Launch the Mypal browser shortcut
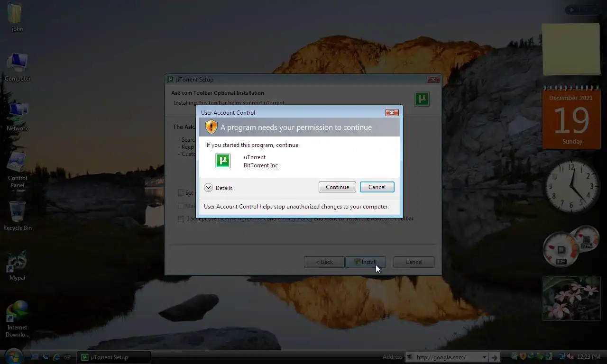607x364 pixels. pyautogui.click(x=18, y=266)
